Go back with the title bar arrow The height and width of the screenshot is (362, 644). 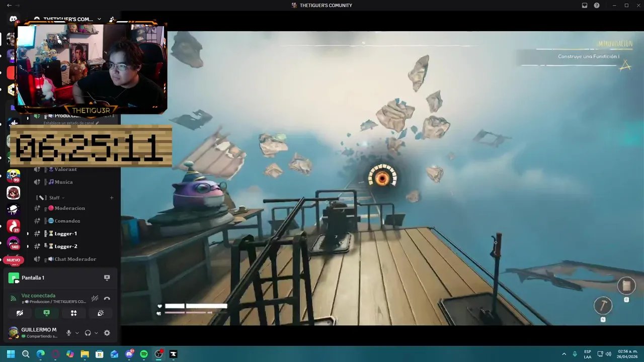[9, 5]
